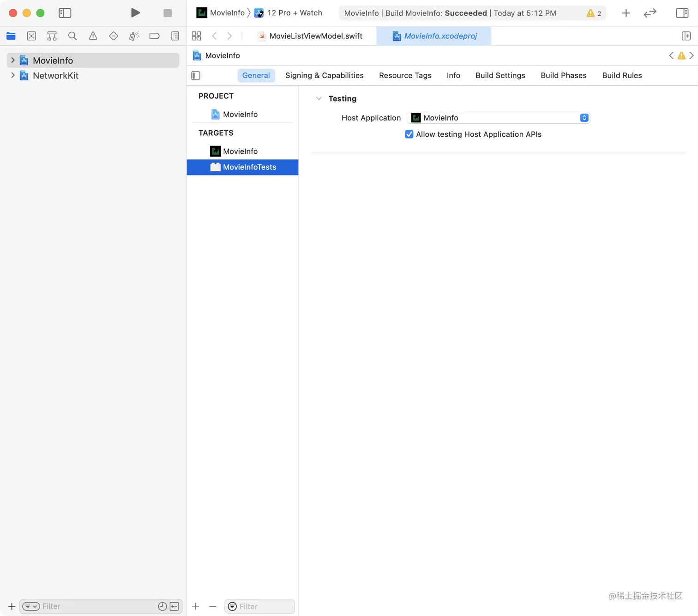The width and height of the screenshot is (698, 616).
Task: Run the project with the Play button
Action: (135, 13)
